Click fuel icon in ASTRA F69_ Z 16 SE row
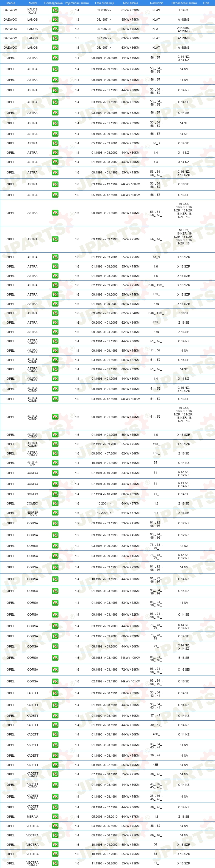The width and height of the screenshot is (215, 868). [55, 323]
